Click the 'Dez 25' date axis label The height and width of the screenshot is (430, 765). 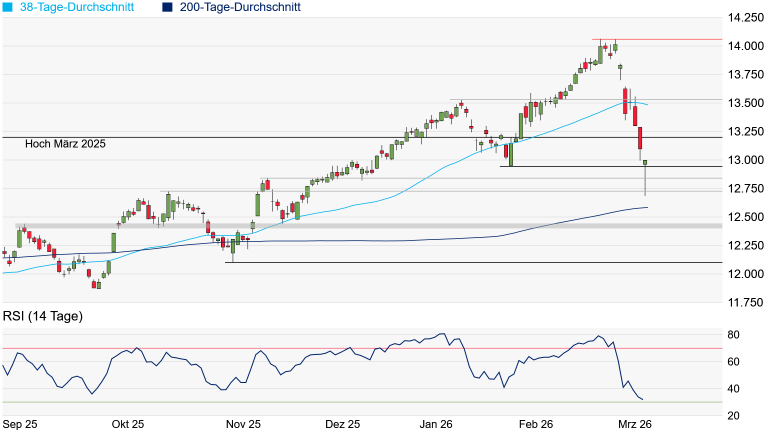341,423
